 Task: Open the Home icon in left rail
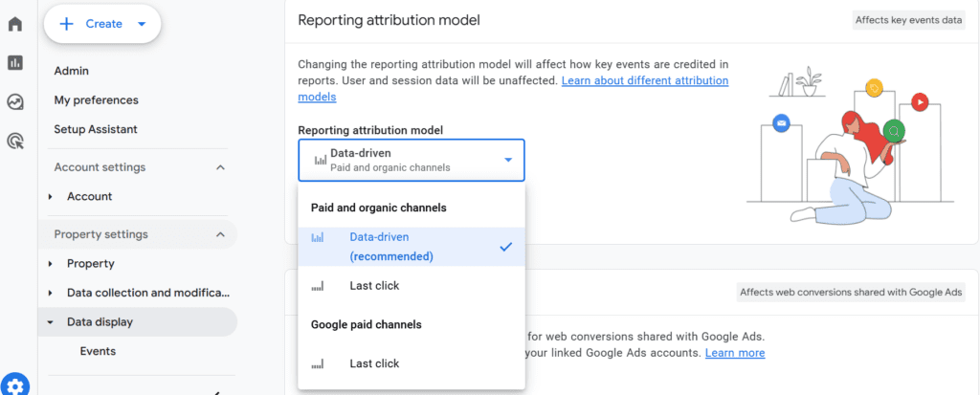(x=15, y=24)
